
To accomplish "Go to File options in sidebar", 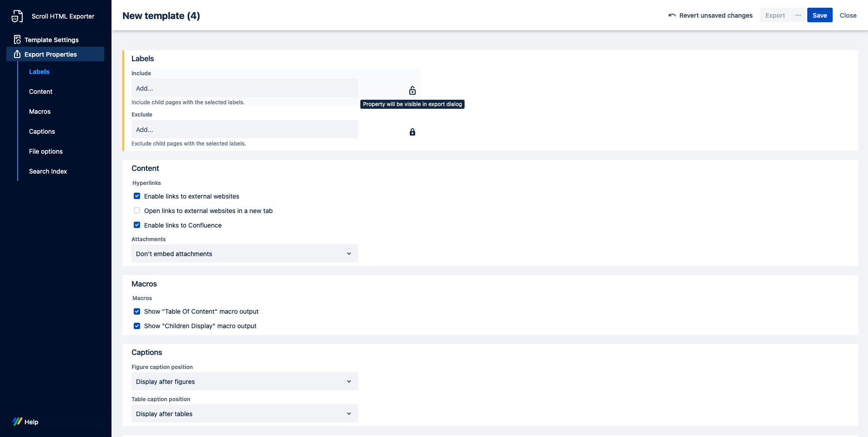I will [x=46, y=151].
